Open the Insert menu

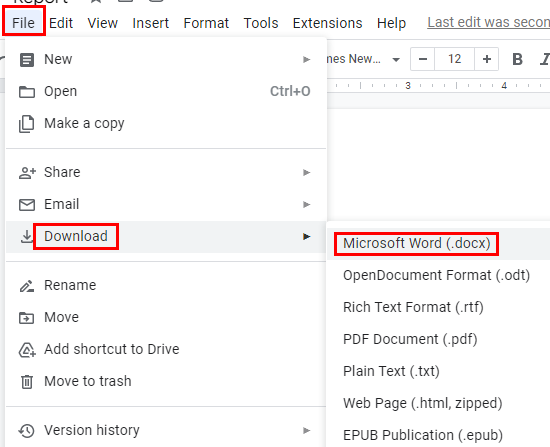[150, 23]
